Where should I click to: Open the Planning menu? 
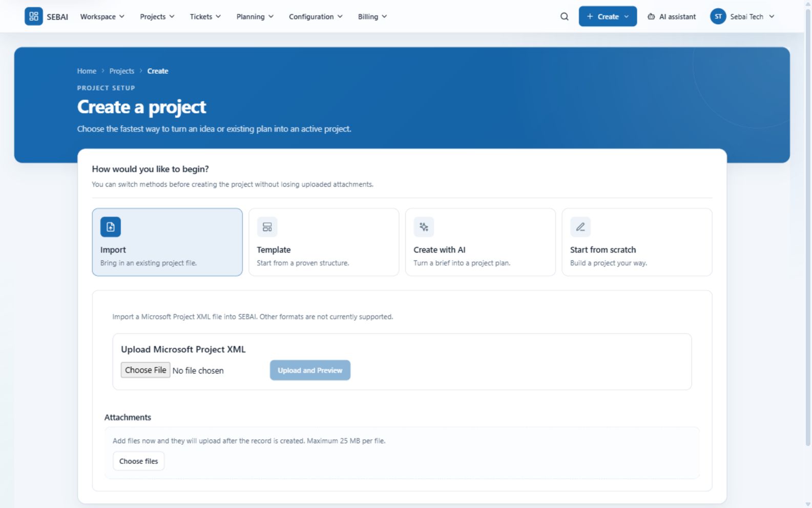[x=255, y=16]
